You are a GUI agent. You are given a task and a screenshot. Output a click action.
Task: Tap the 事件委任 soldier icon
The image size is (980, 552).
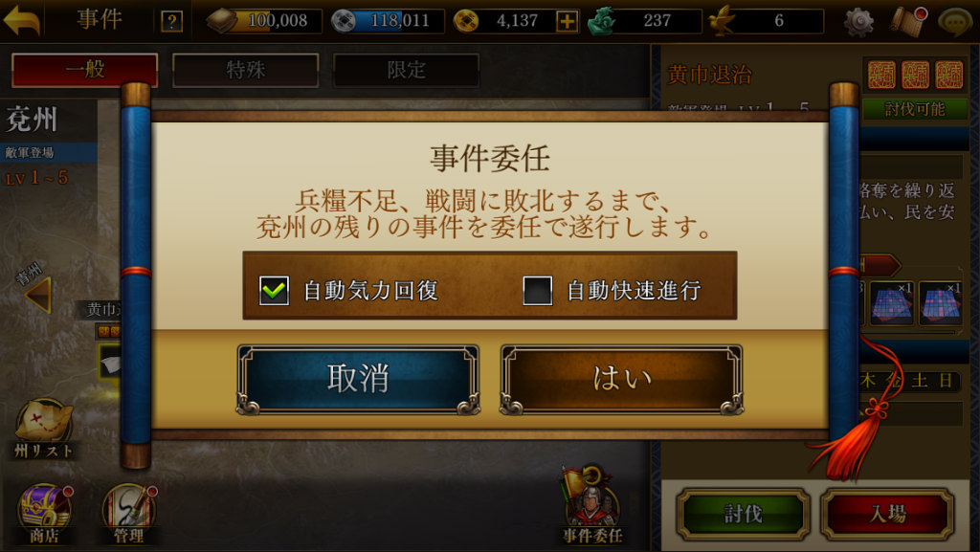591,506
